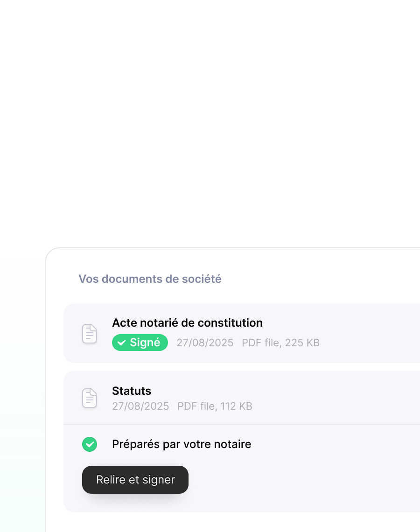Click the Statuts document file icon
Screen dimensions: 420x532
tap(90, 398)
